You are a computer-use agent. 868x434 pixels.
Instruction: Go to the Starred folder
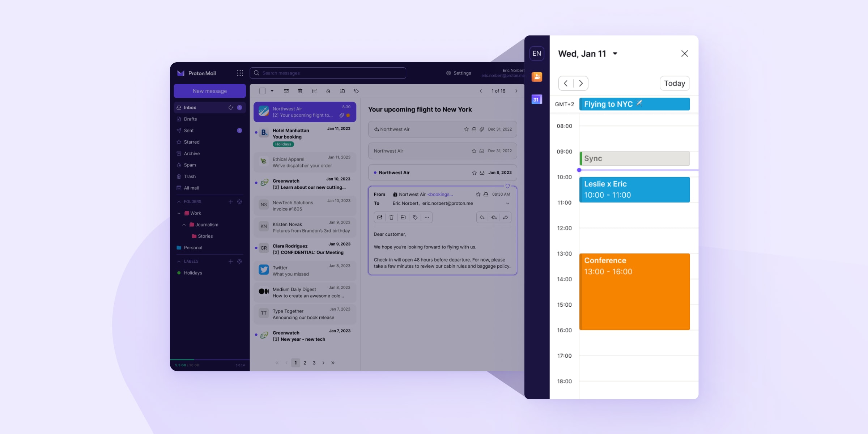pos(191,142)
